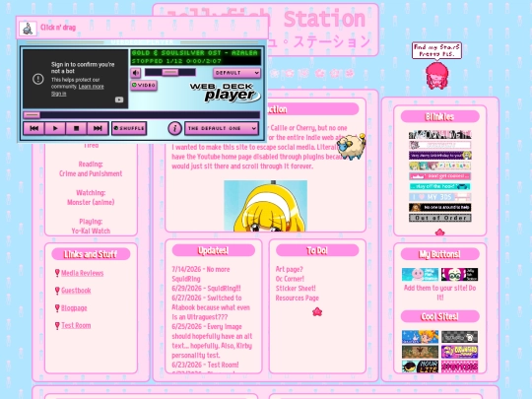Click the 'Monster (anime)' text

91,202
